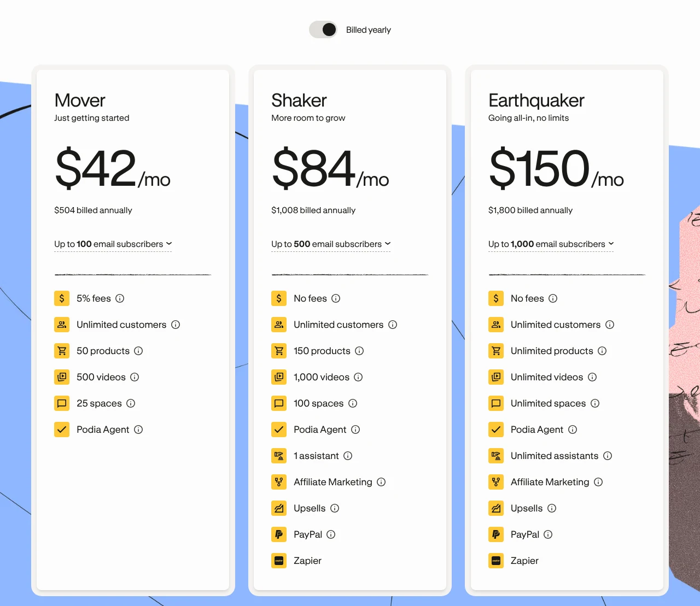
Task: Click info icon beside 25 spaces
Action: (131, 403)
